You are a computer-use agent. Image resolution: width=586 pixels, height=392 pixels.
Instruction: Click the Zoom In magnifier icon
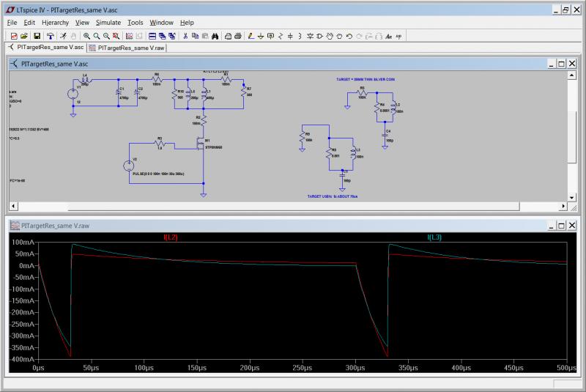pos(86,36)
